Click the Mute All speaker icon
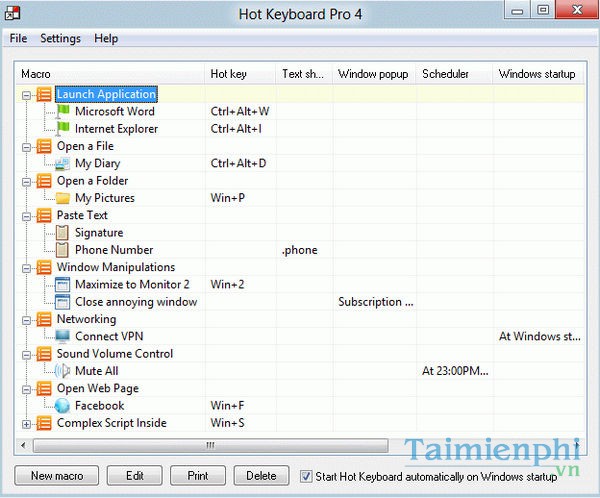Viewport: 600px width, 498px height. tap(62, 371)
